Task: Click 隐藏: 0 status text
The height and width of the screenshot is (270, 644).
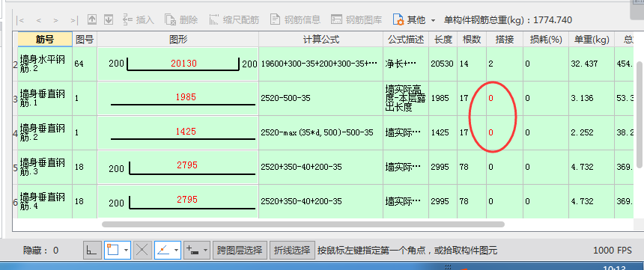Action: coord(40,251)
